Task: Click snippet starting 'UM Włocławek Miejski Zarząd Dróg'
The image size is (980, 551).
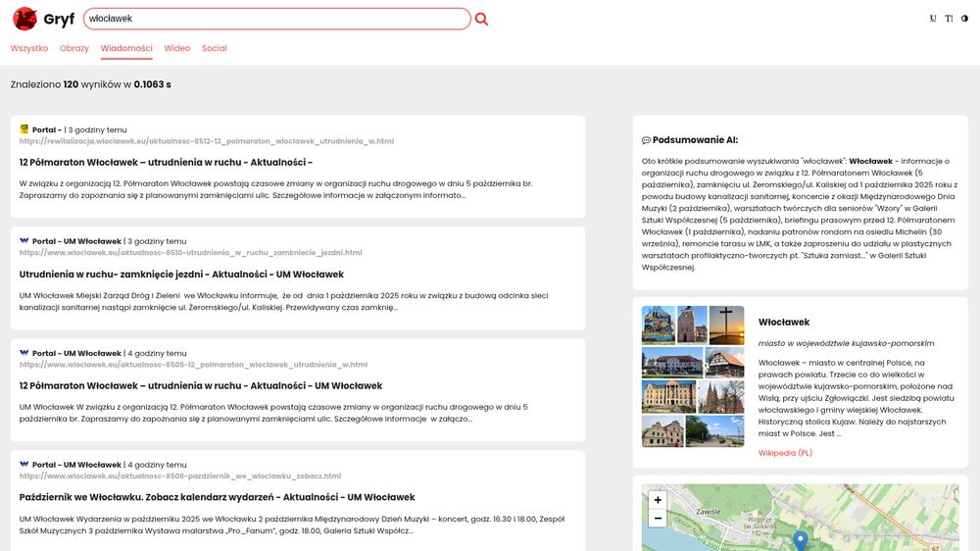Action: pos(284,301)
